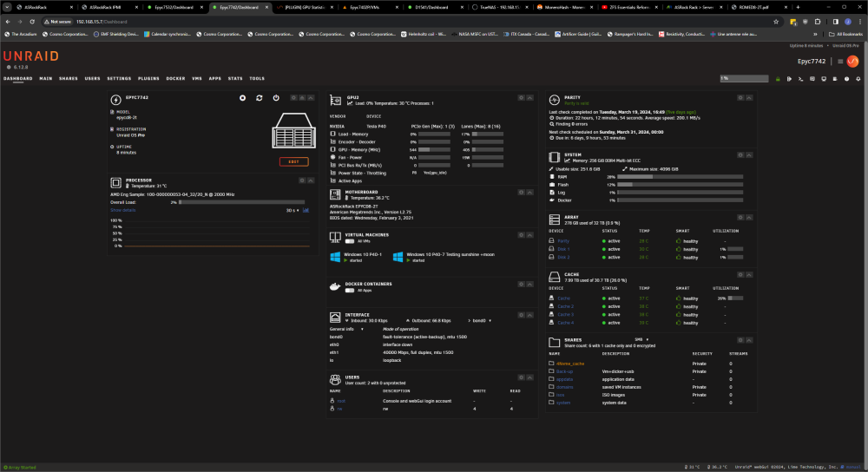Click the Show details link under Processor
The width and height of the screenshot is (868, 472).
123,210
